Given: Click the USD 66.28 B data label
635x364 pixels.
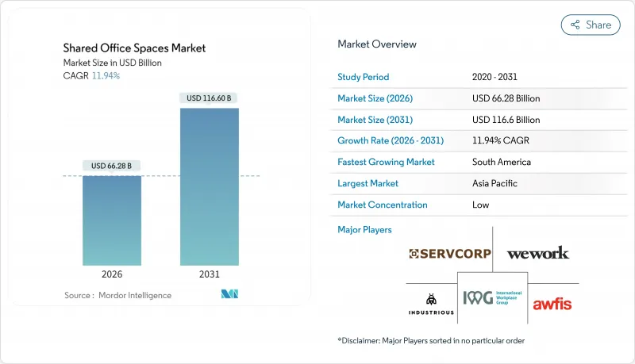Looking at the screenshot, I should pyautogui.click(x=111, y=166).
